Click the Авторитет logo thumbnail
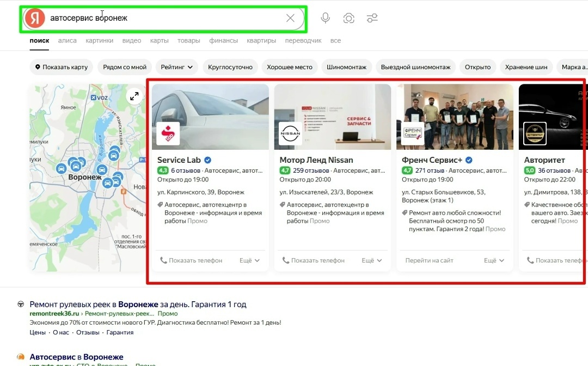This screenshot has height=366, width=588. [x=535, y=133]
